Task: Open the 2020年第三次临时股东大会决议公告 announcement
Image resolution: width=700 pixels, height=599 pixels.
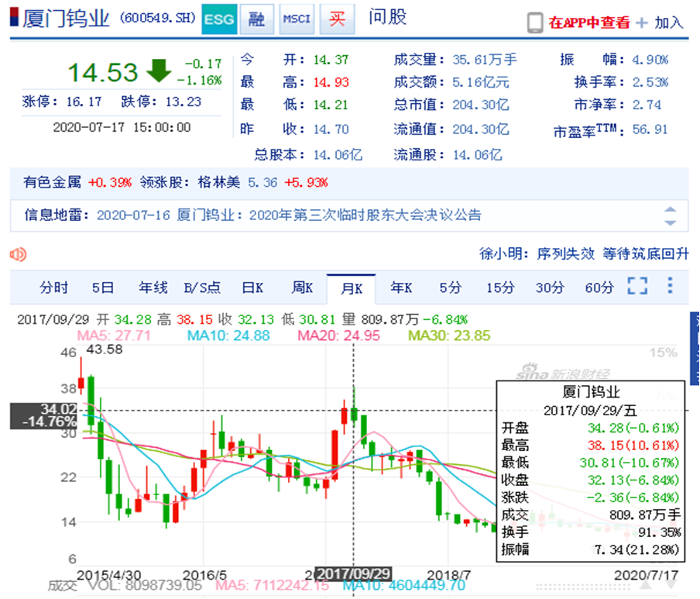Action: click(365, 215)
